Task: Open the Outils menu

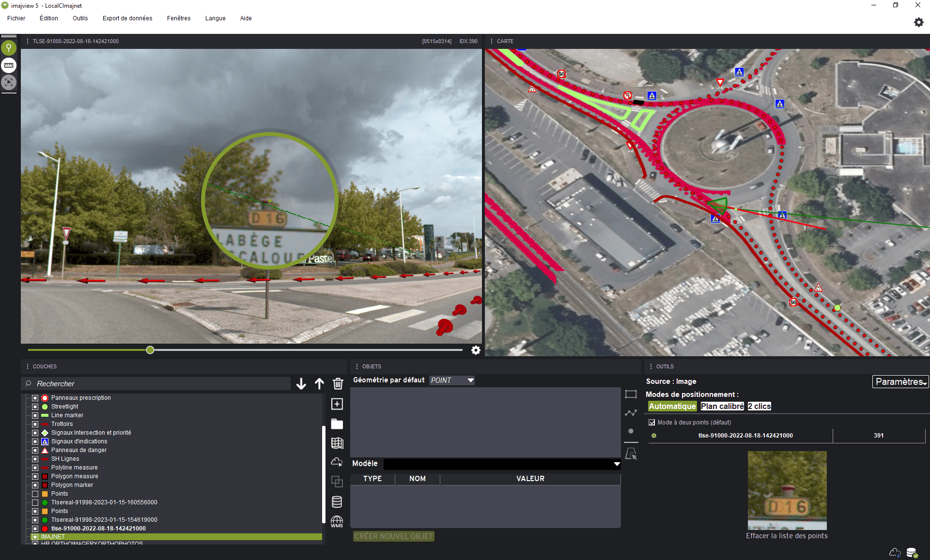Action: point(80,18)
